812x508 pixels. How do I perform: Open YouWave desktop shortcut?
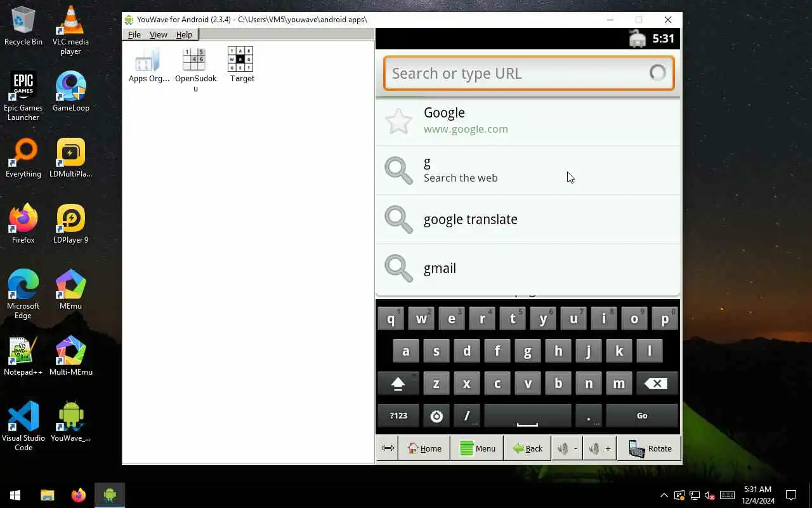[70, 422]
